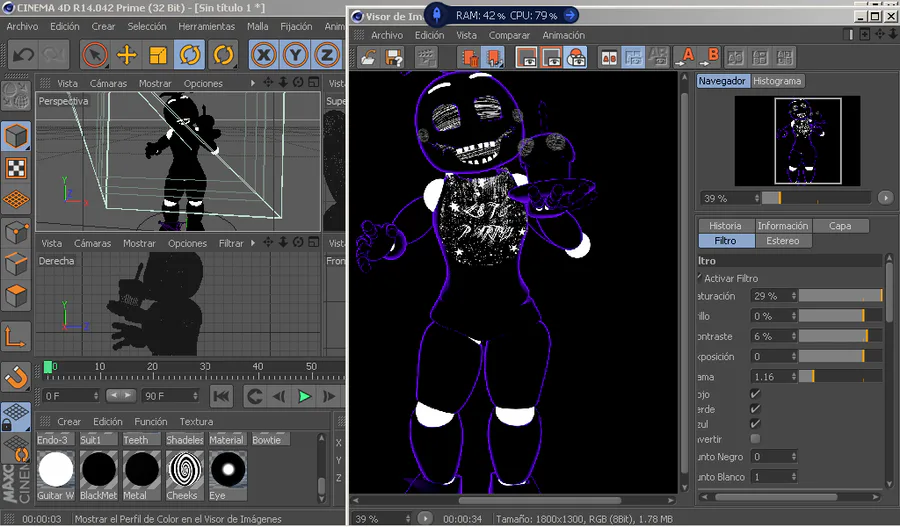
Task: Open Comparar menu in Picture Viewer
Action: coord(509,36)
